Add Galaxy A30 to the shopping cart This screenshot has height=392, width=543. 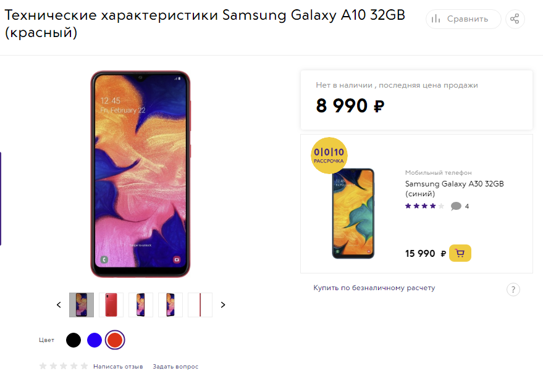click(x=460, y=253)
